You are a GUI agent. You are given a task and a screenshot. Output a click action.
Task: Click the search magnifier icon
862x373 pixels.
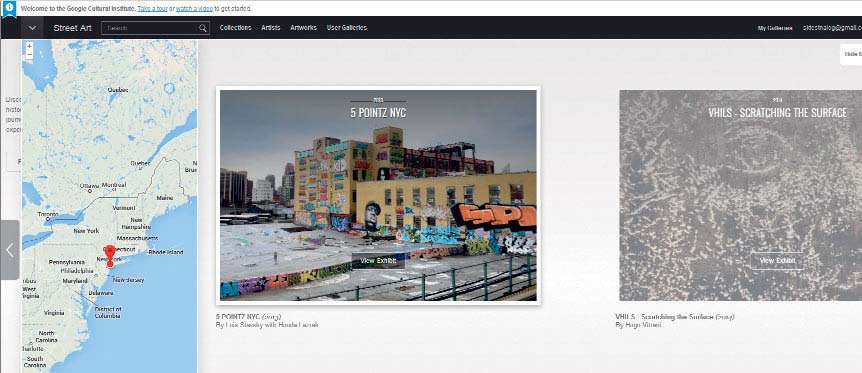point(203,28)
